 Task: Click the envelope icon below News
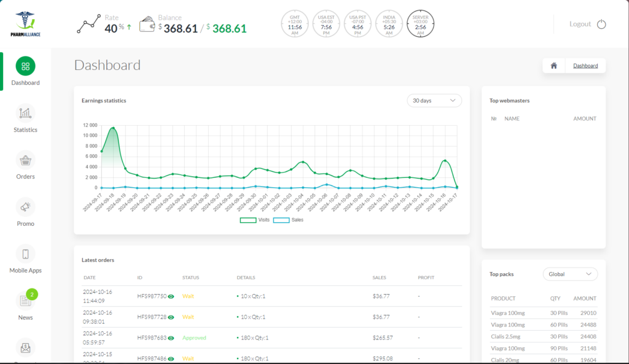pos(25,347)
